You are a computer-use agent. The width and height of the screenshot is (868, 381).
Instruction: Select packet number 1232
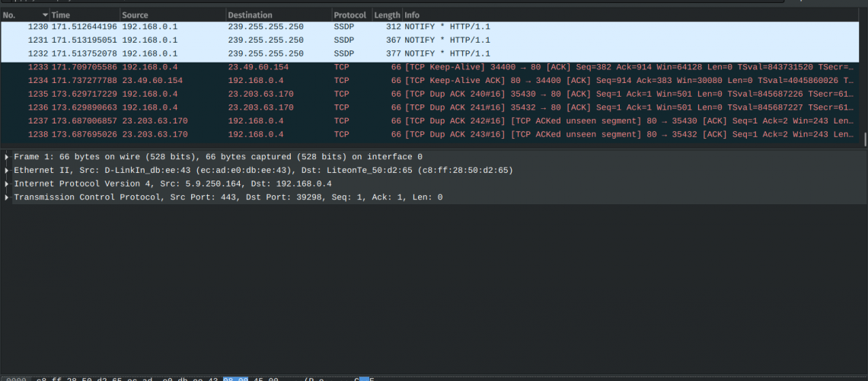pyautogui.click(x=430, y=53)
